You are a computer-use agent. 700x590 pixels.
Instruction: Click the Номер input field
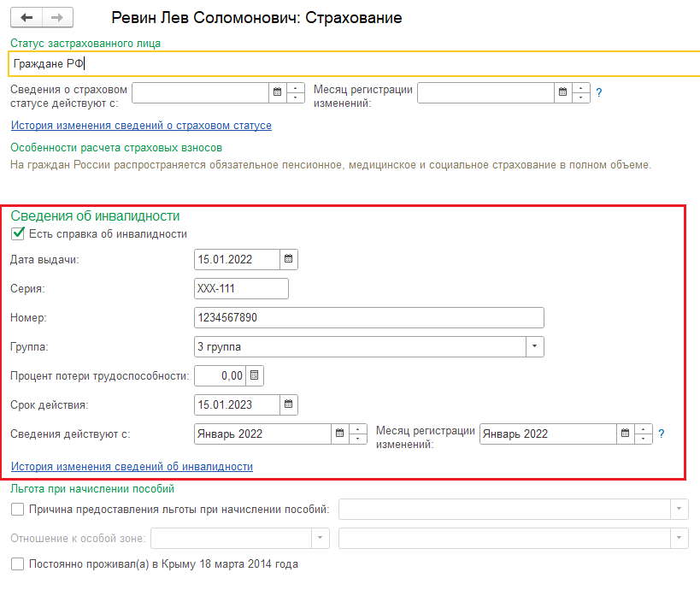(368, 317)
